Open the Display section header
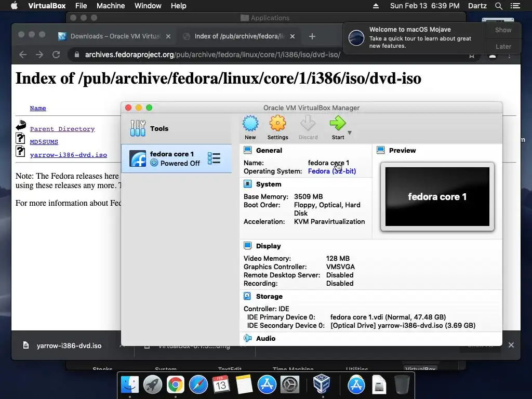532x399 pixels. click(269, 246)
